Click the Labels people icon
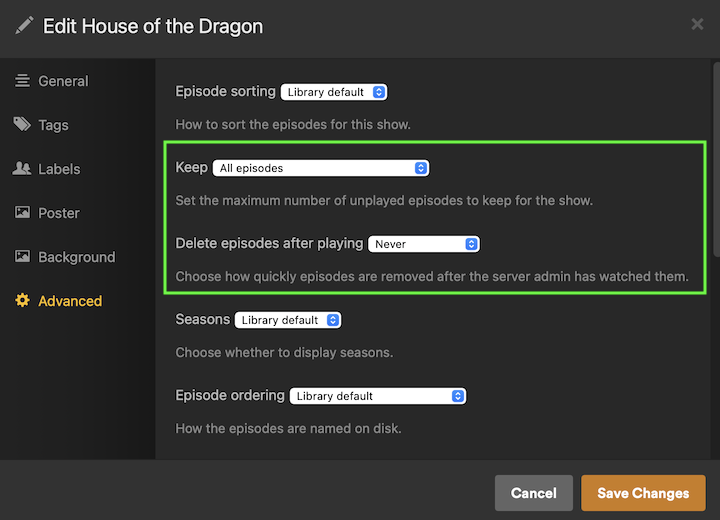The width and height of the screenshot is (720, 520). [22, 169]
